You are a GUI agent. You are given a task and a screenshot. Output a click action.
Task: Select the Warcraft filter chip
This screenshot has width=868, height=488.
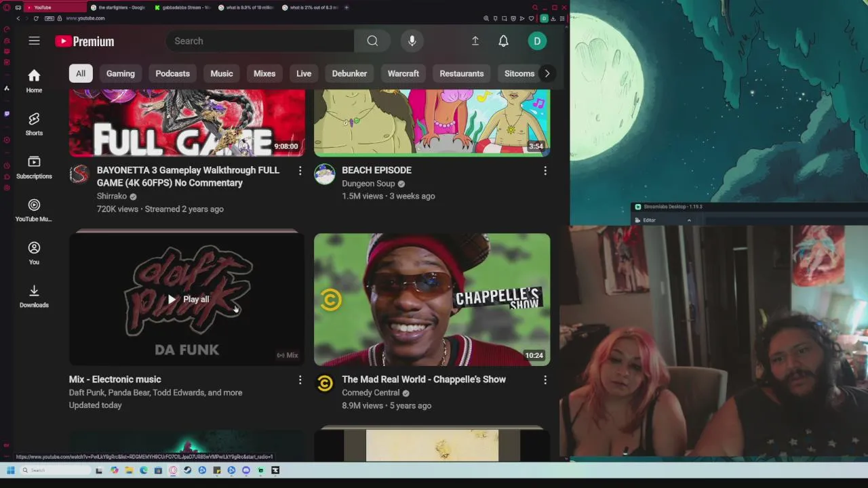pos(403,73)
